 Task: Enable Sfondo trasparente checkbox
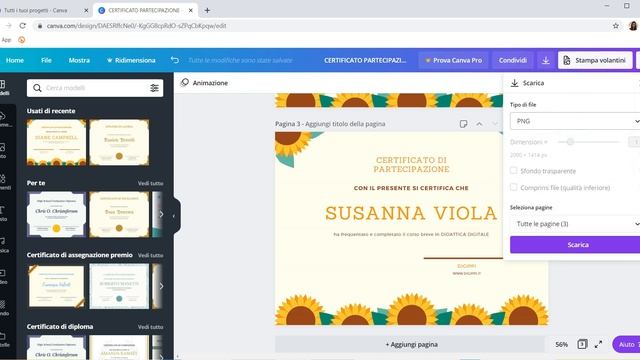pyautogui.click(x=513, y=171)
